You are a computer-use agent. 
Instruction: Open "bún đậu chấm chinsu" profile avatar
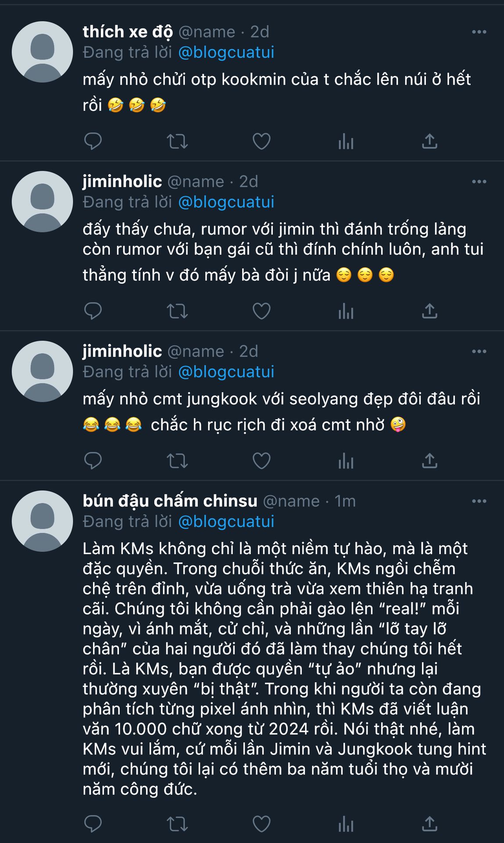pyautogui.click(x=42, y=521)
